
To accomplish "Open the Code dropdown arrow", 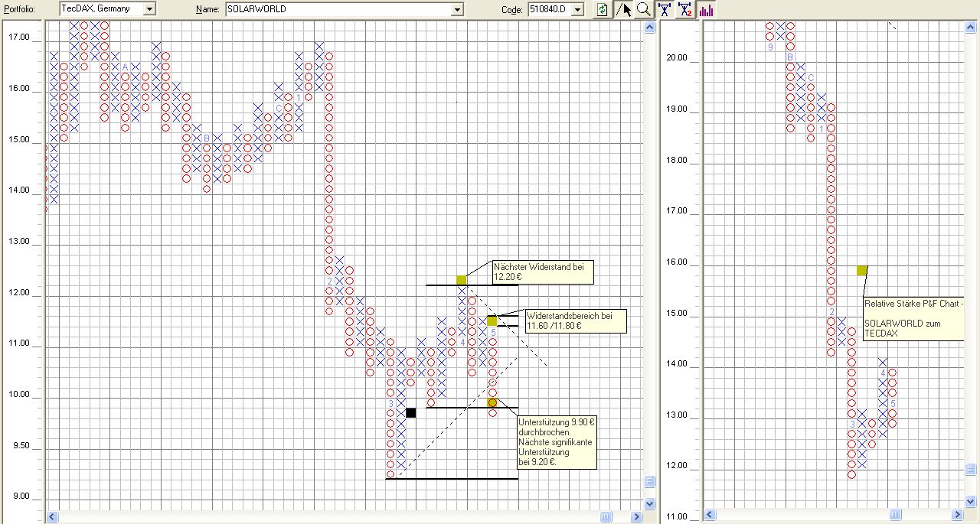I will pyautogui.click(x=577, y=9).
